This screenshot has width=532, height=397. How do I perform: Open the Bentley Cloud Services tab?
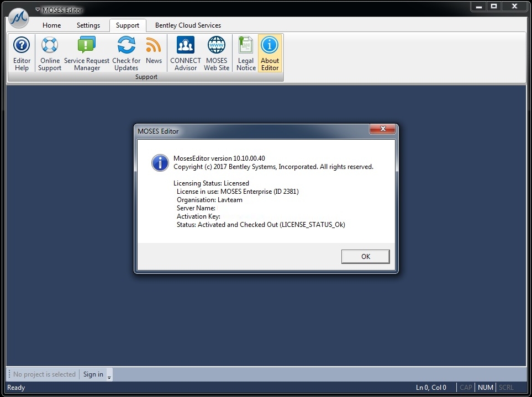pos(188,25)
